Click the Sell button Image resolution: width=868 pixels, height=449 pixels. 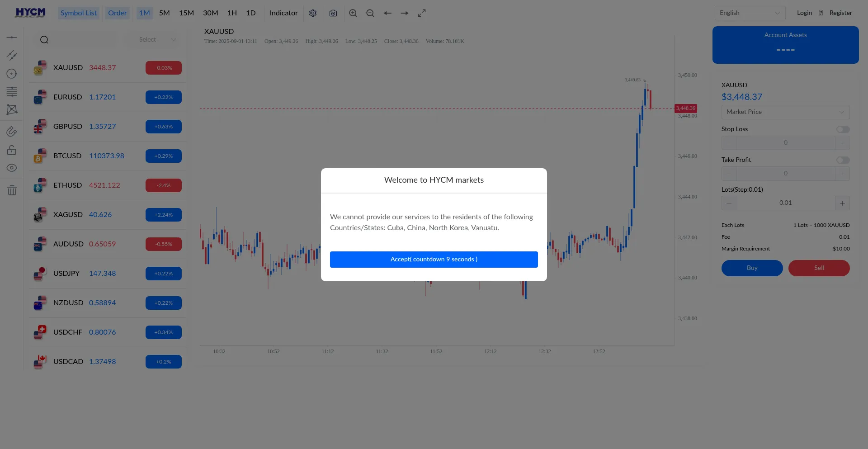(819, 268)
